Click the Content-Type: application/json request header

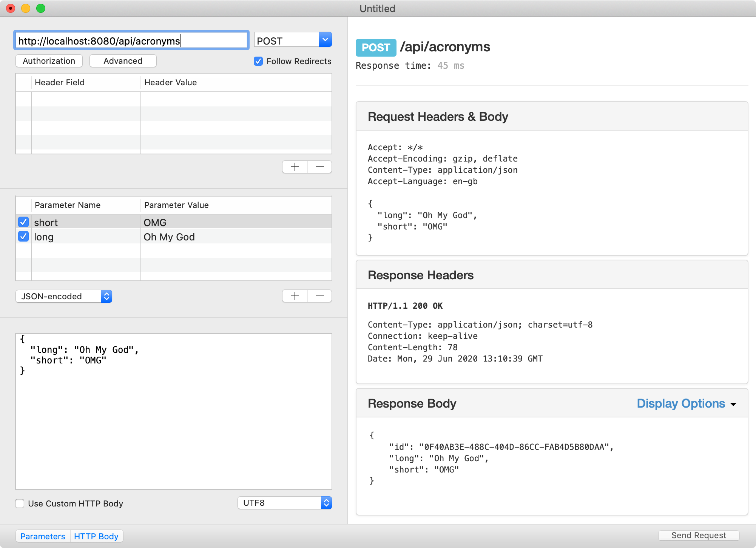443,170
